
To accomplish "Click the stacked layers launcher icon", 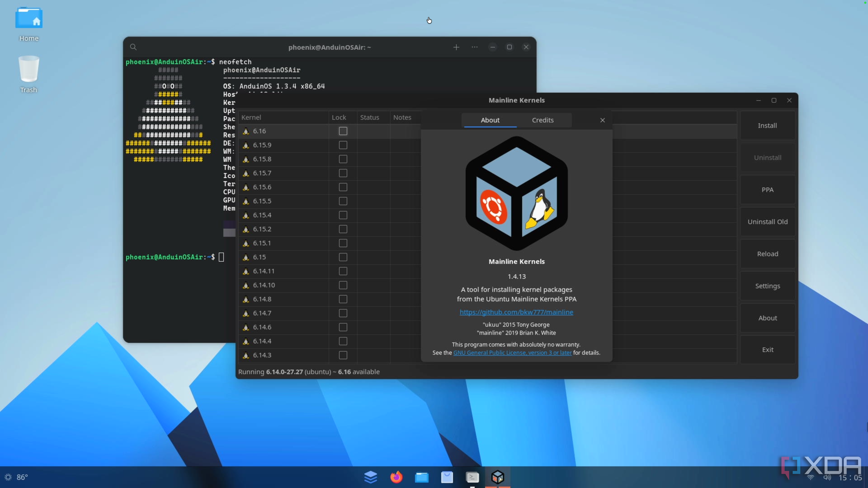I will [371, 477].
